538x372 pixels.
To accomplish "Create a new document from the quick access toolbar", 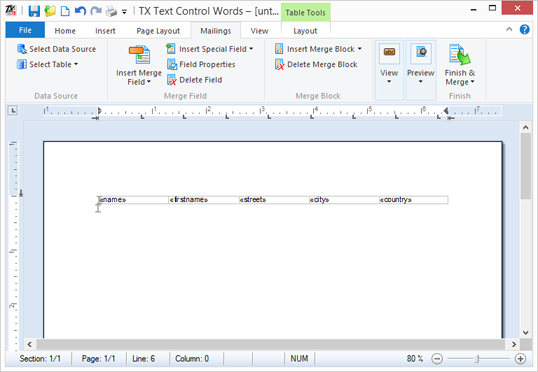I will (x=65, y=11).
